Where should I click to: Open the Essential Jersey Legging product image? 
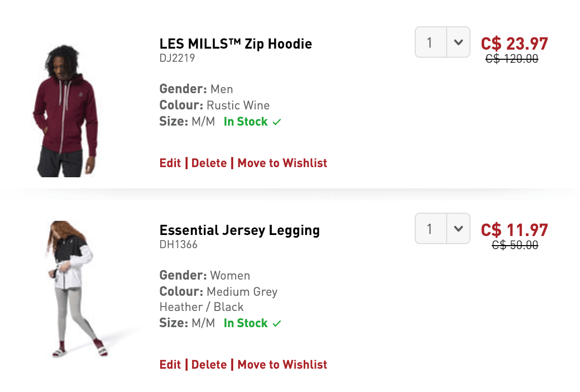click(x=77, y=289)
